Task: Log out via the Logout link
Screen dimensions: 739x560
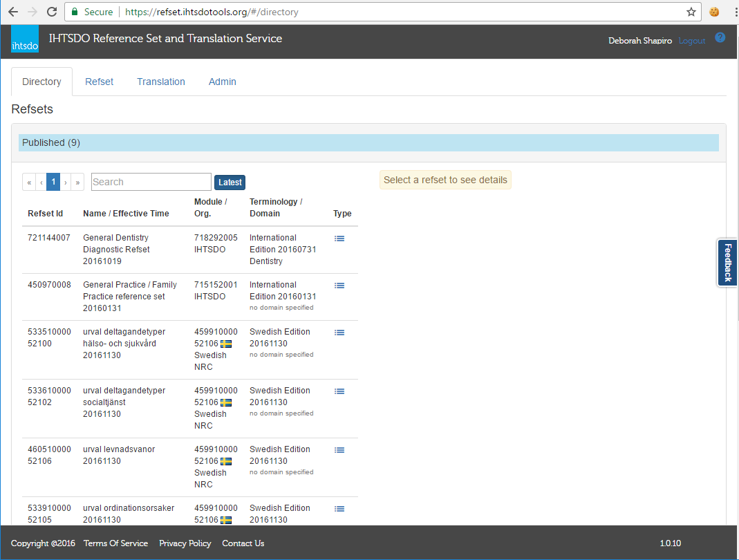Action: click(691, 41)
